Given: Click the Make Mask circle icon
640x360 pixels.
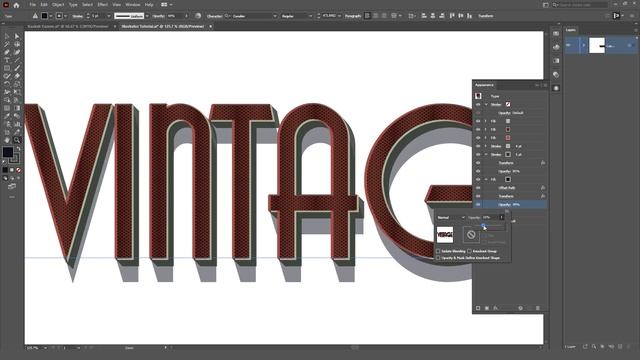Looking at the screenshot, I should (x=471, y=235).
